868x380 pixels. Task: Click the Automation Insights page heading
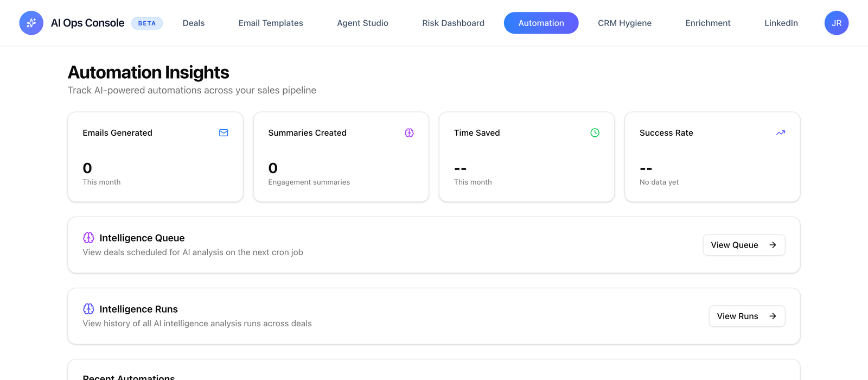[148, 72]
